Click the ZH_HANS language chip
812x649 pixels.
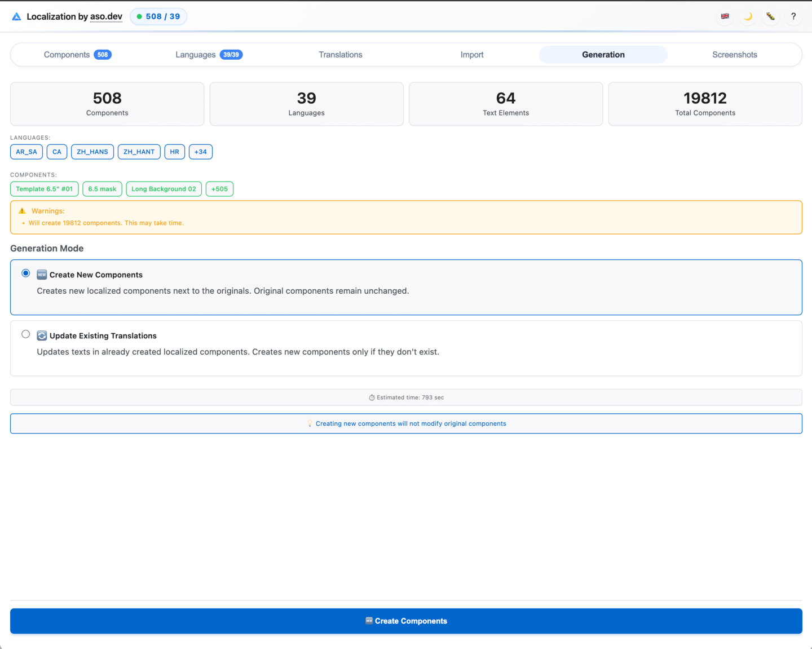point(92,152)
